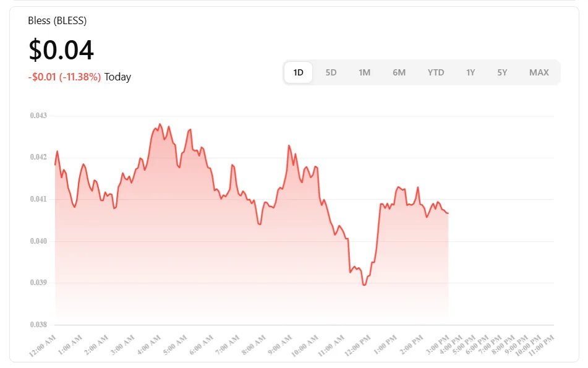Click the 0.043 y-axis label
588x368 pixels.
[38, 116]
